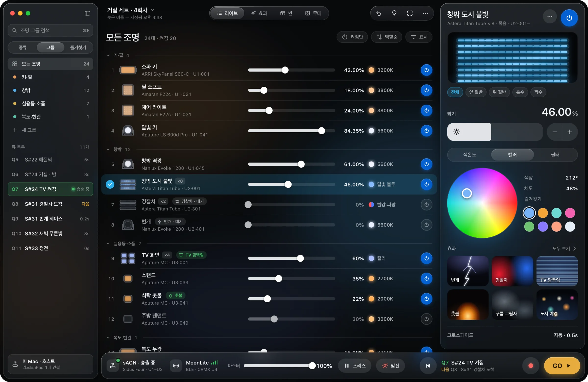Turn on power for 경찰차 fixture

(427, 205)
